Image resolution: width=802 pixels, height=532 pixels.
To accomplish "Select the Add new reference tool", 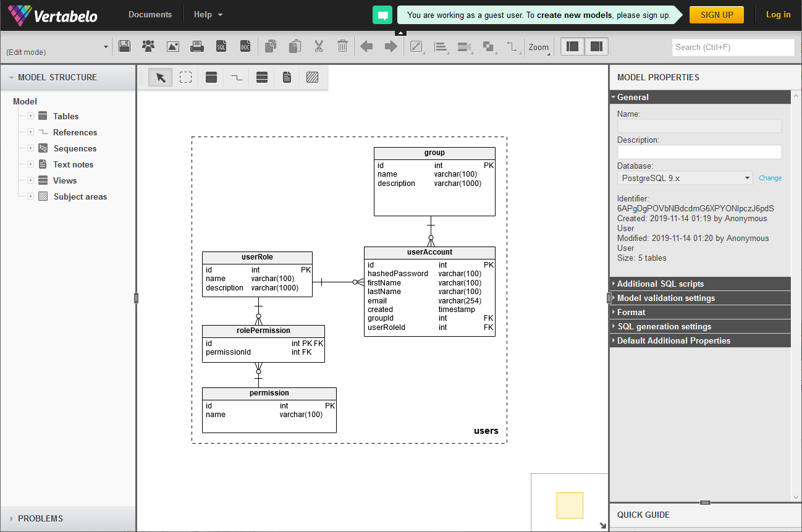I will point(237,77).
